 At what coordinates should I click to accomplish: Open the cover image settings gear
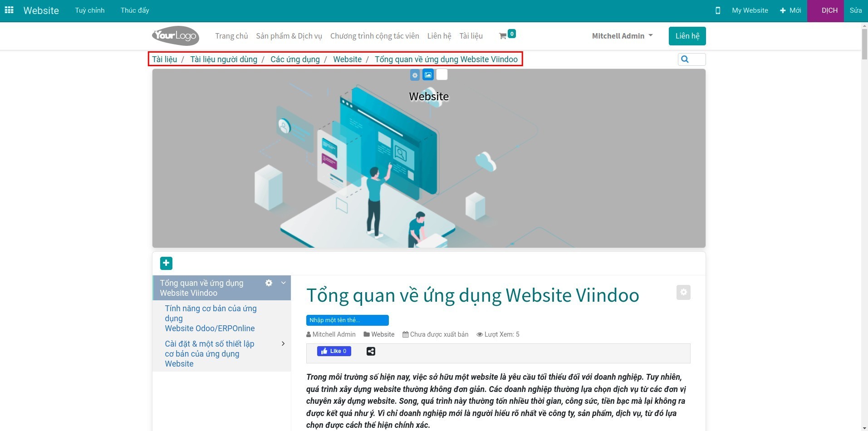(x=414, y=75)
